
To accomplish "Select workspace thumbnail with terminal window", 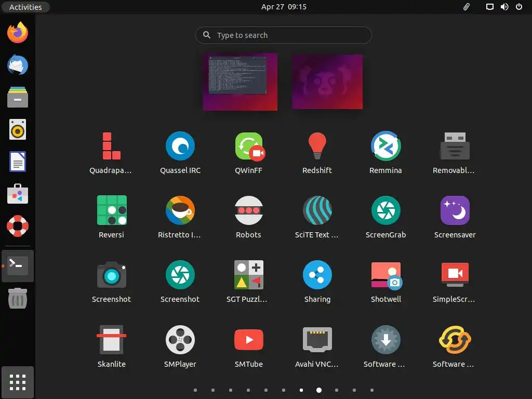I will pyautogui.click(x=240, y=82).
